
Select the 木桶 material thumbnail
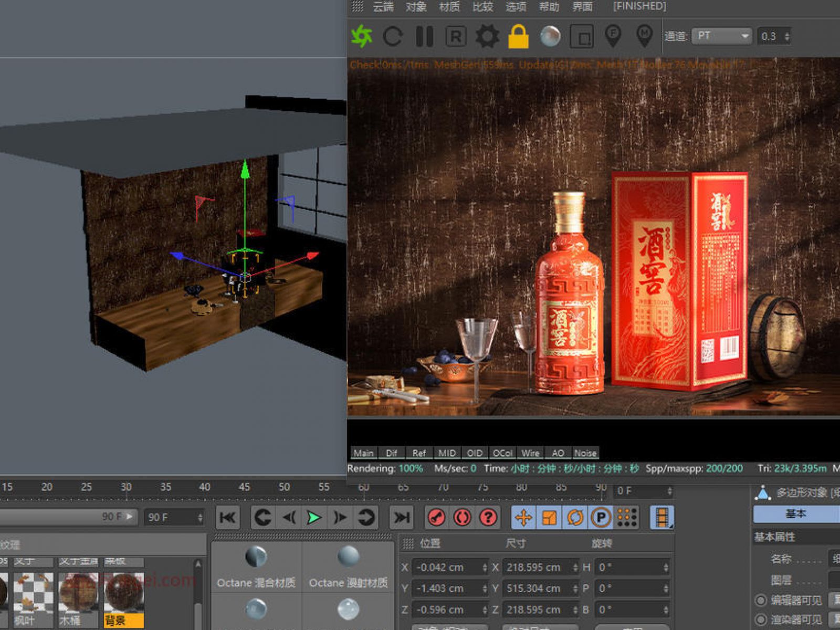click(x=78, y=598)
